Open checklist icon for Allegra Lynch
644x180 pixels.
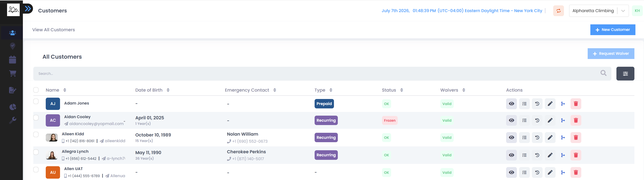[x=524, y=155]
